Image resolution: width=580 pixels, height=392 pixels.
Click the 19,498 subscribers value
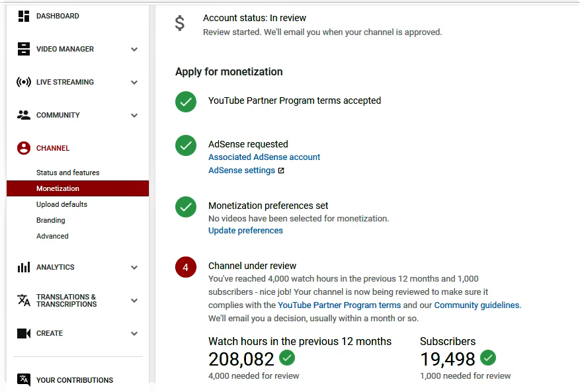point(448,359)
